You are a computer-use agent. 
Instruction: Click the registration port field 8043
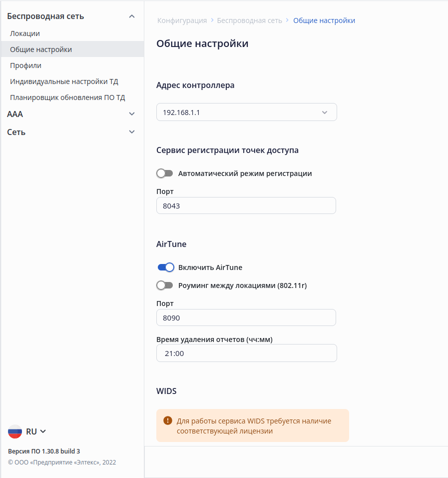coord(246,205)
